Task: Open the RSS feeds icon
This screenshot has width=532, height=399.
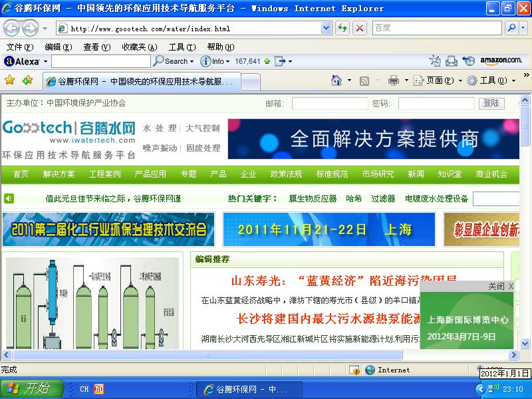Action: coord(364,80)
